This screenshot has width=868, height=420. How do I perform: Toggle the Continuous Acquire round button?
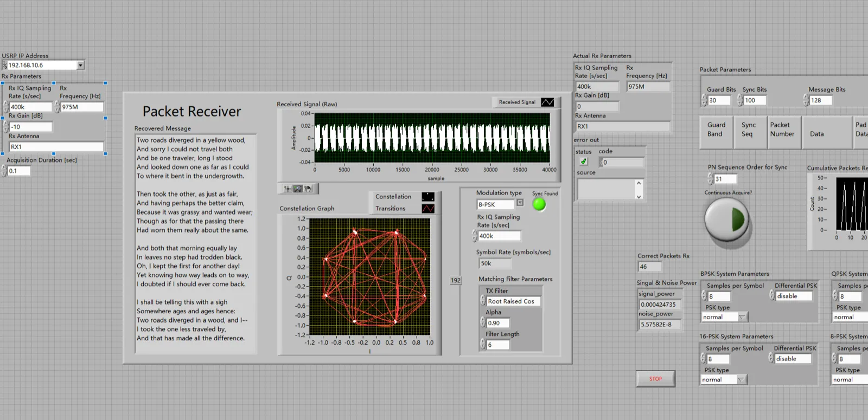coord(726,219)
